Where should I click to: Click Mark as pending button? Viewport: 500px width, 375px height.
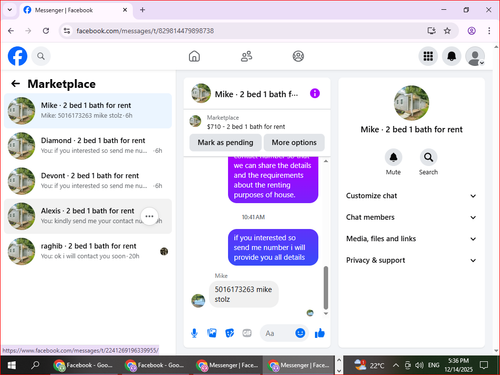(x=225, y=142)
